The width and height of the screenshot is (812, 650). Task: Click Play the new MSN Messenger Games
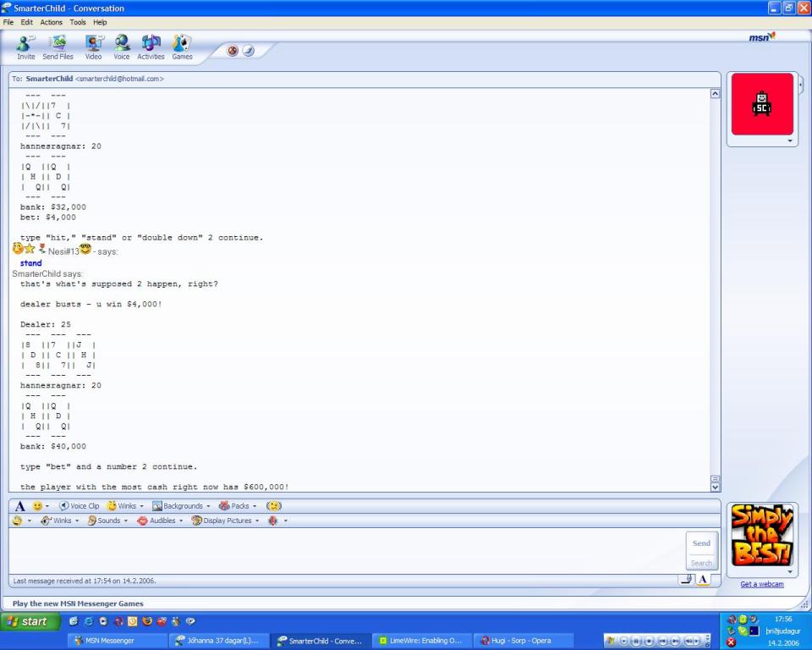click(78, 603)
